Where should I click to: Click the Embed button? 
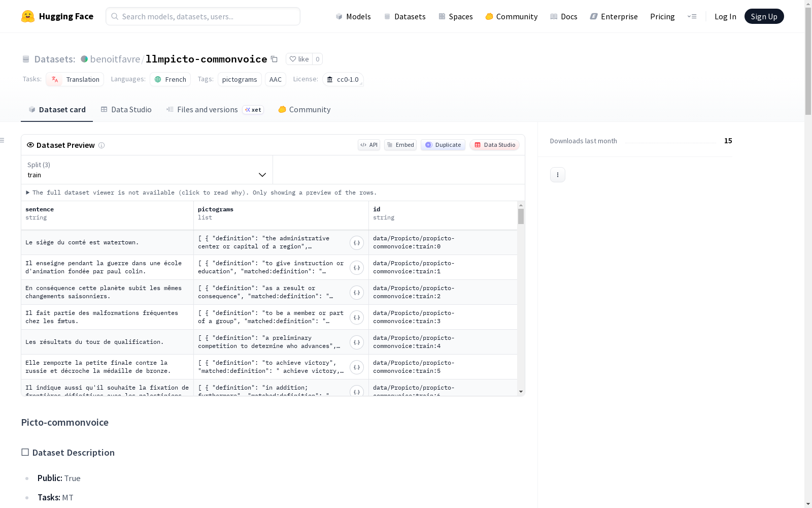[400, 145]
